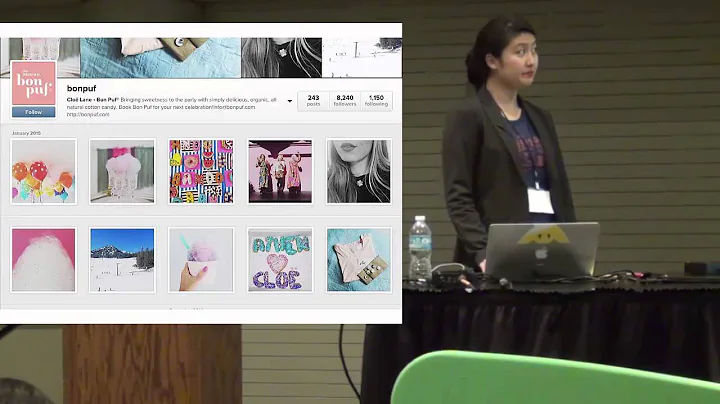
Task: Click the January 2015 date label
Action: tap(26, 133)
